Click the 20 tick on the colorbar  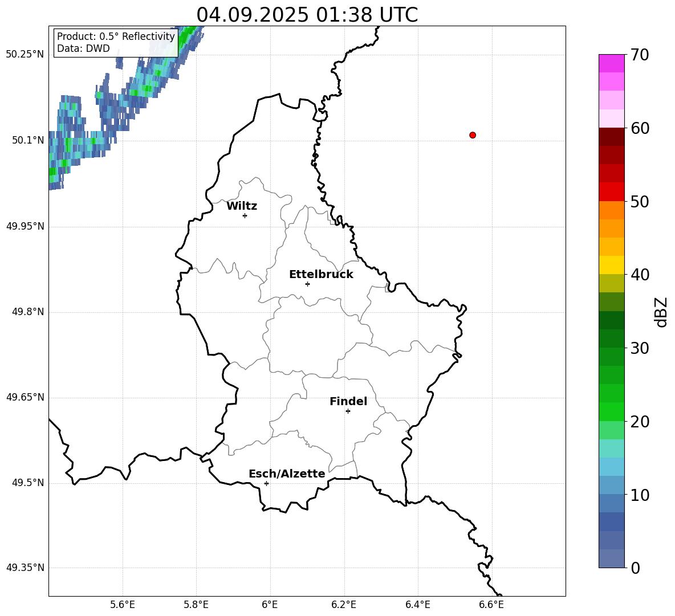click(x=639, y=421)
